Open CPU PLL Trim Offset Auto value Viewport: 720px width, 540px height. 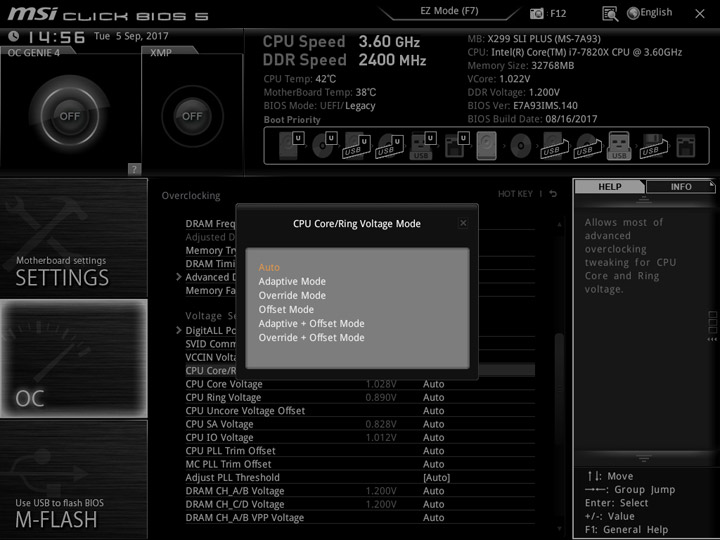pos(433,450)
